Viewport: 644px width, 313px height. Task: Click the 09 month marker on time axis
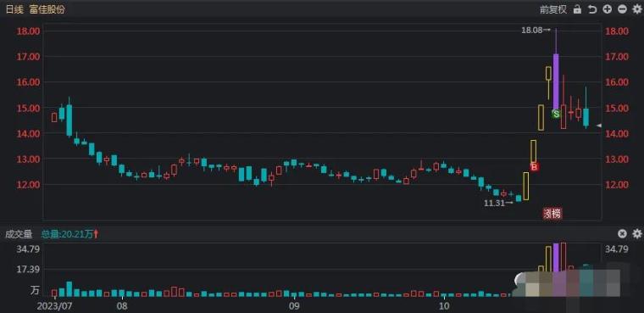click(x=293, y=306)
